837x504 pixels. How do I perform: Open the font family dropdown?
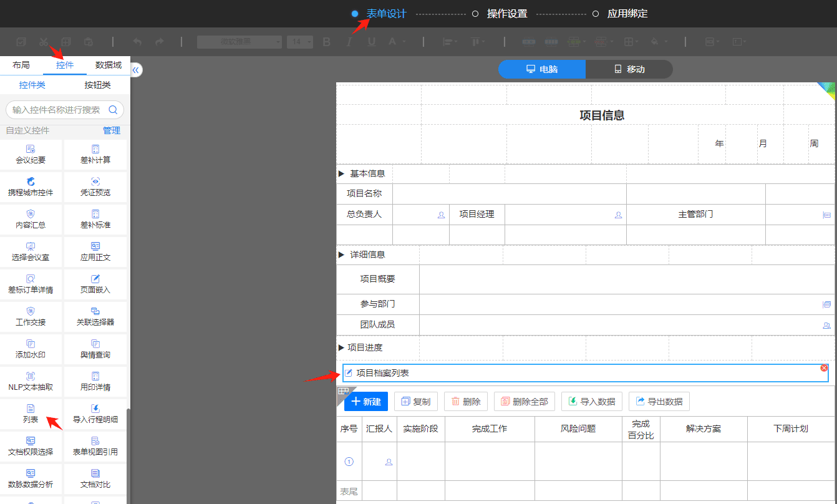(x=239, y=42)
